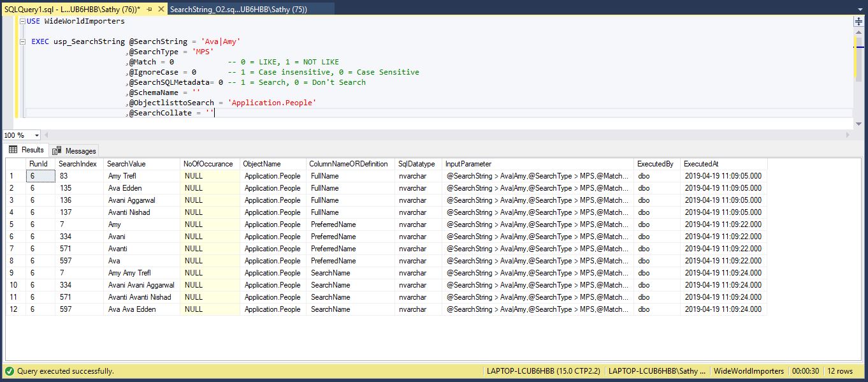Click the @SearchCollate parameter line

[171, 113]
